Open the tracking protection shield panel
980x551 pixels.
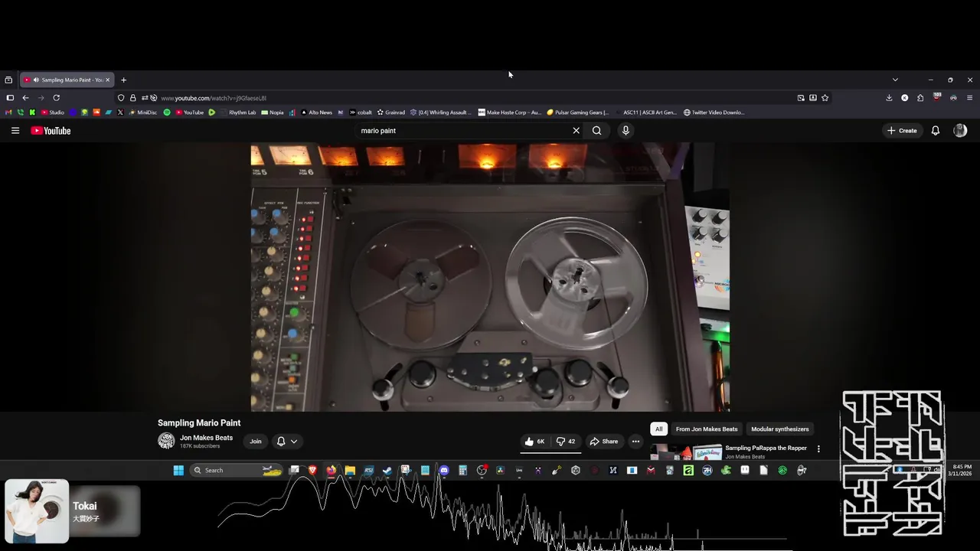121,98
